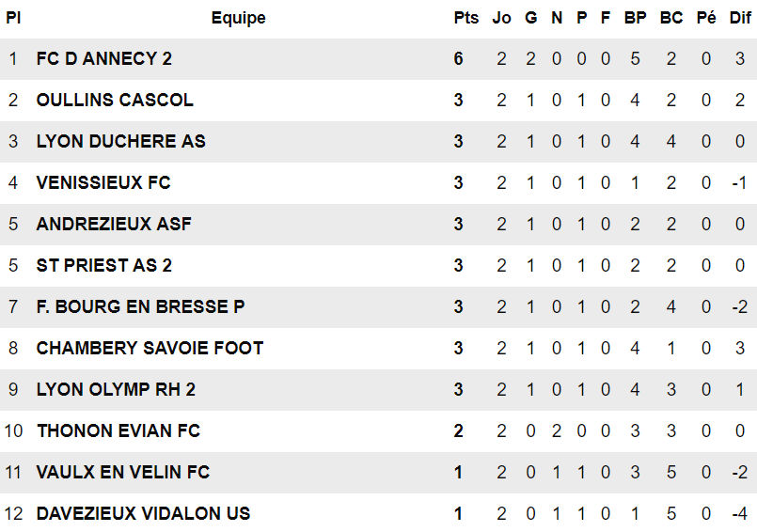
Task: Open LYON OLYMP RH 2 entry
Action: tap(116, 389)
